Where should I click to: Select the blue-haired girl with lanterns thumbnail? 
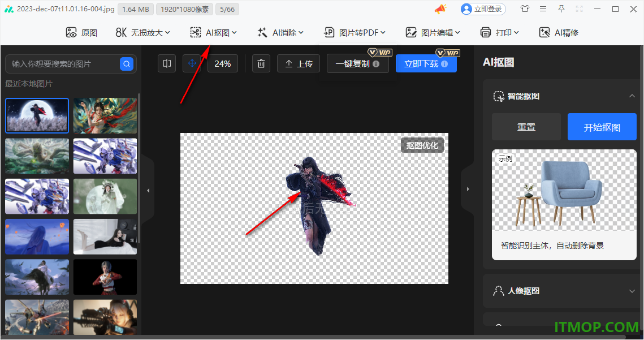(37, 236)
